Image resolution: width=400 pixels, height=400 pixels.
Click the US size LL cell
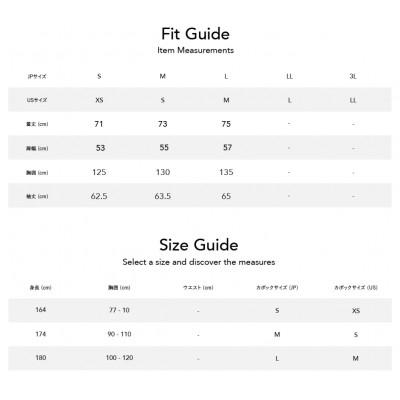pos(353,100)
